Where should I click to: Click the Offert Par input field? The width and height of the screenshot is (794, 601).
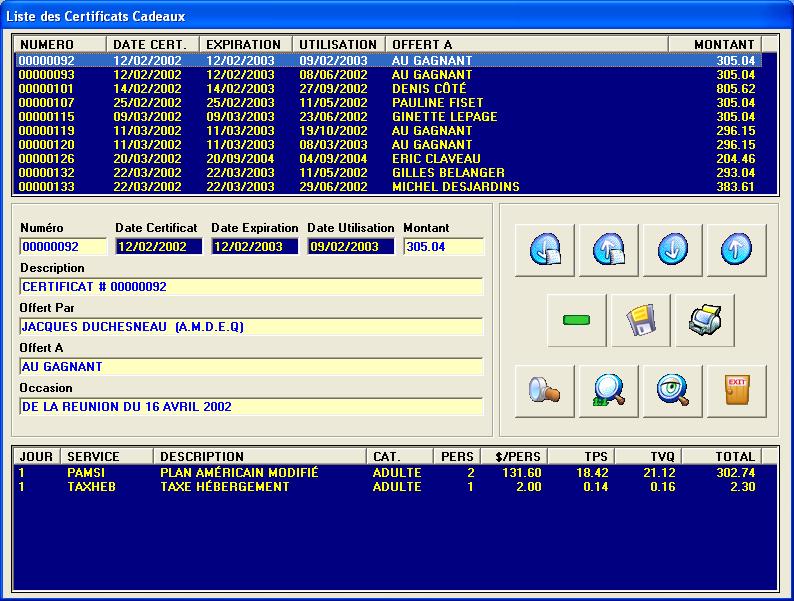coord(250,327)
